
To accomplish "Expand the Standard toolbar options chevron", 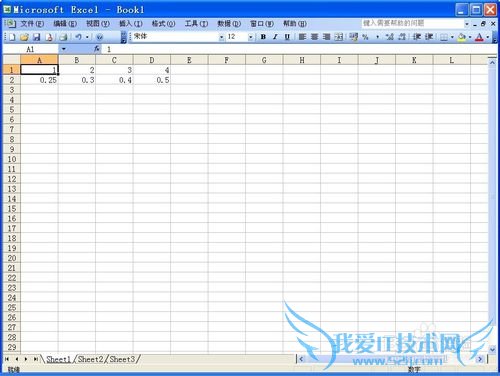I will click(123, 37).
